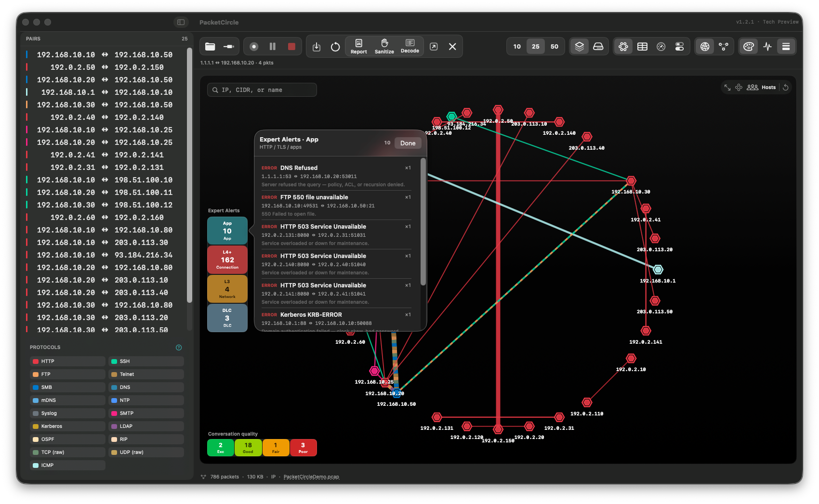Open the Report tool

coord(359,47)
